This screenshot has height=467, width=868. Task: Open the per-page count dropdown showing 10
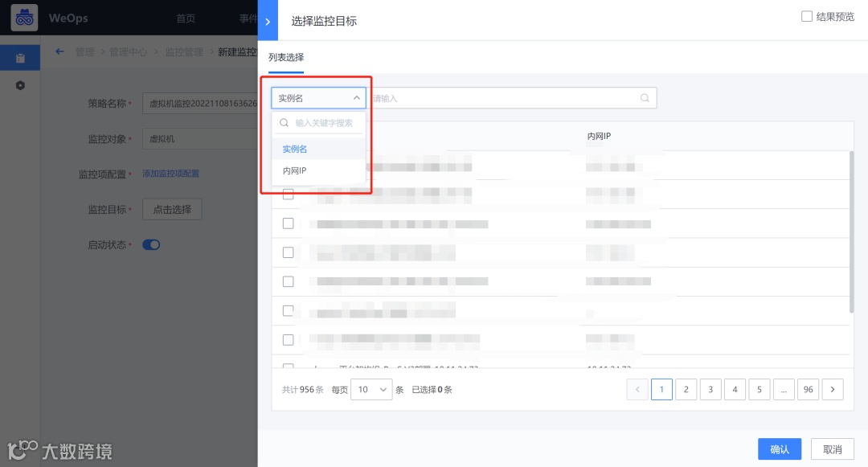[371, 390]
